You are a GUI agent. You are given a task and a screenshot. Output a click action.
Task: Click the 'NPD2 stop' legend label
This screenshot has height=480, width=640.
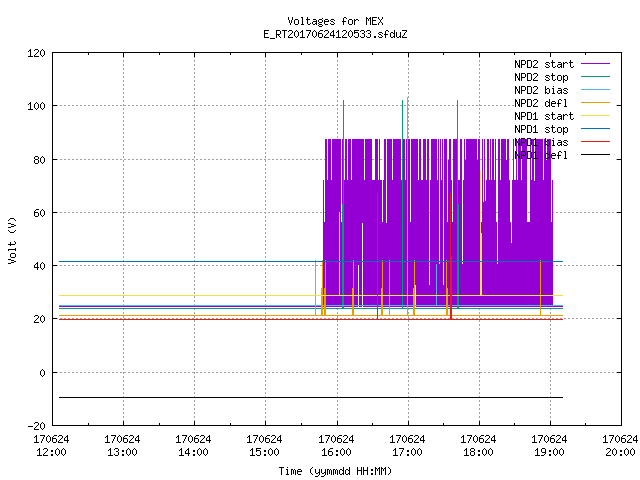(x=541, y=77)
